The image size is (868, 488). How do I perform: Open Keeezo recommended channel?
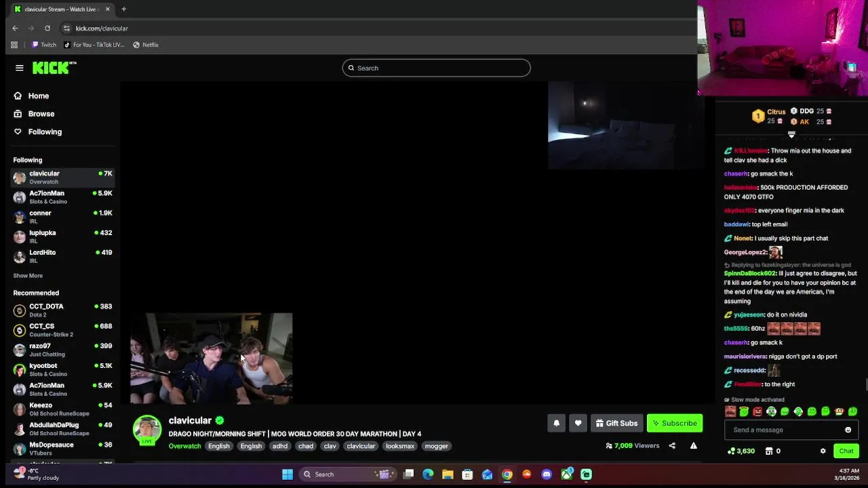pos(62,409)
